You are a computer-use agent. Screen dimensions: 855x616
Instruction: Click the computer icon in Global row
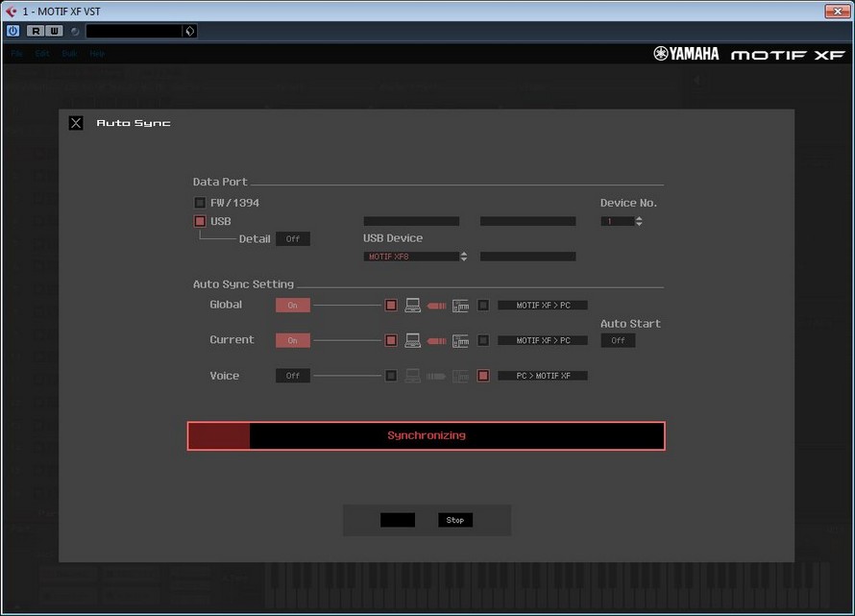pos(413,306)
